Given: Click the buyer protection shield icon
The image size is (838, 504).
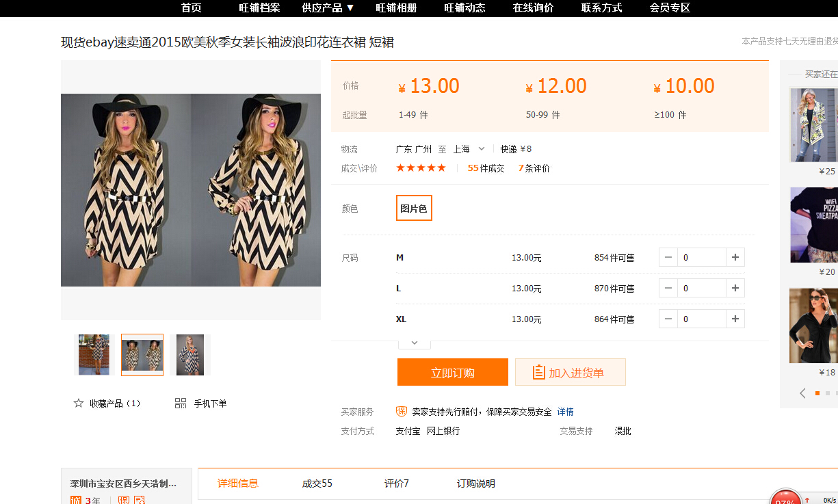Looking at the screenshot, I should 402,412.
